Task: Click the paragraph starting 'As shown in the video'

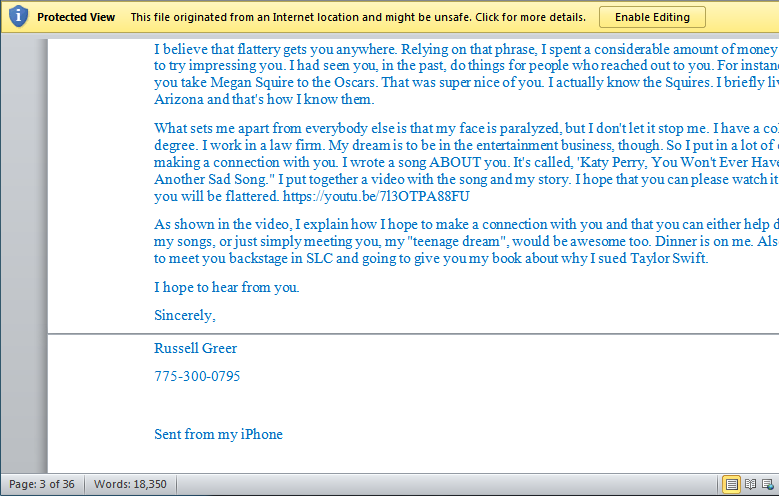Action: (466, 241)
